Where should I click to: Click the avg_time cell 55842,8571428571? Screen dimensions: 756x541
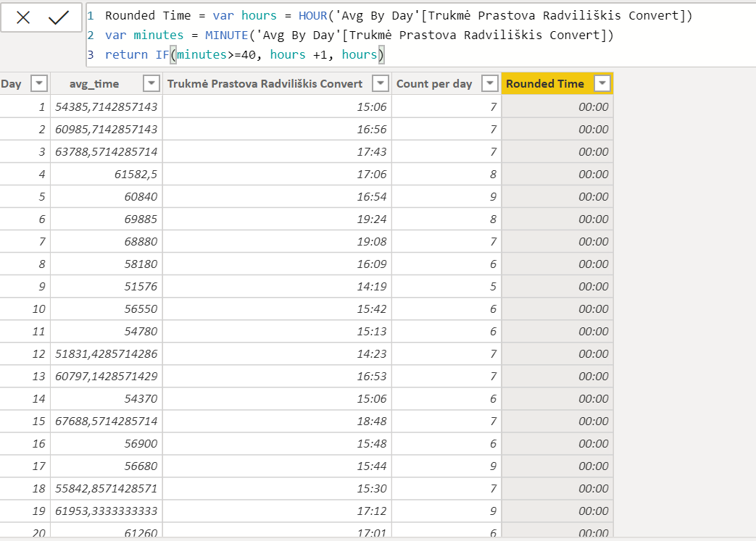click(107, 488)
